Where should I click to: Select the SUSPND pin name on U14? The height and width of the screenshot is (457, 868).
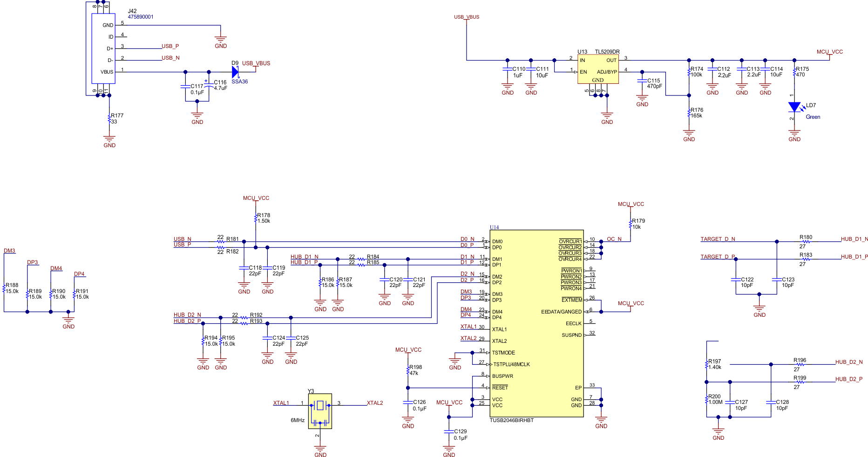pyautogui.click(x=571, y=335)
